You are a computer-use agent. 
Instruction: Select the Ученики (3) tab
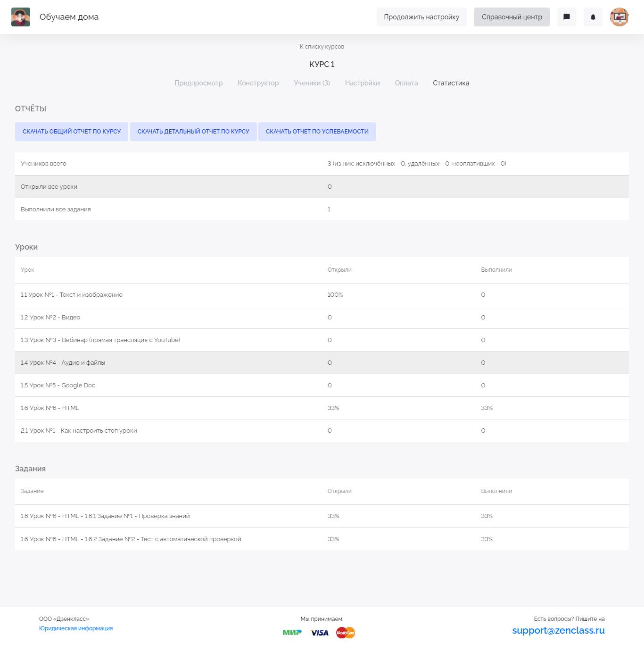point(312,83)
